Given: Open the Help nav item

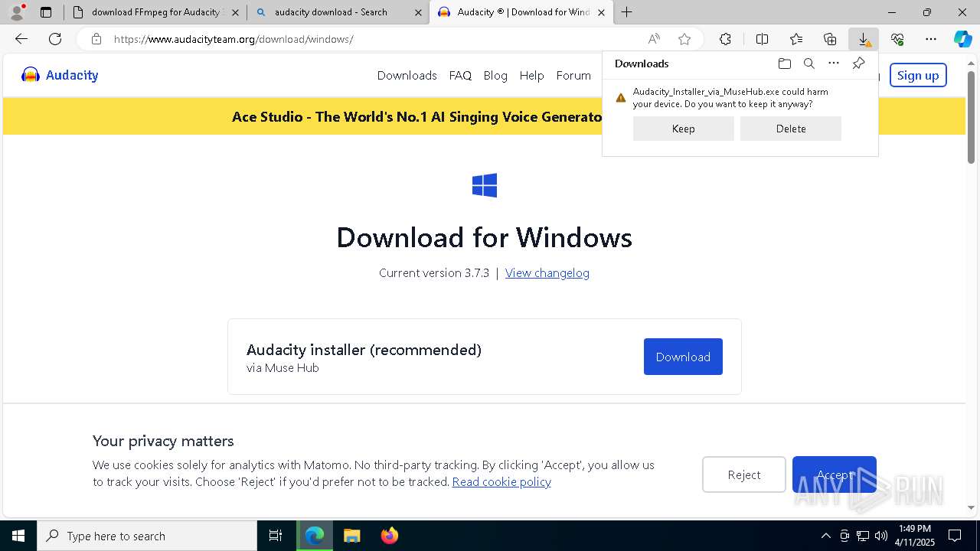Looking at the screenshot, I should [531, 75].
